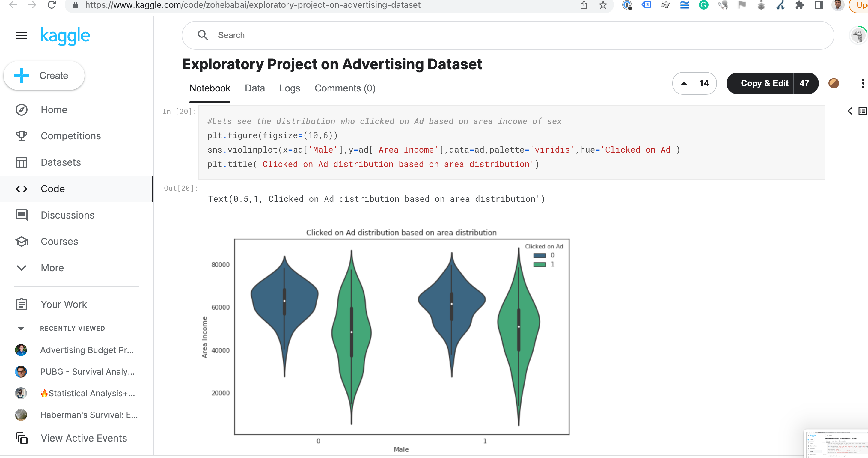The width and height of the screenshot is (868, 458).
Task: Click the View Active Events icon
Action: [x=21, y=438]
